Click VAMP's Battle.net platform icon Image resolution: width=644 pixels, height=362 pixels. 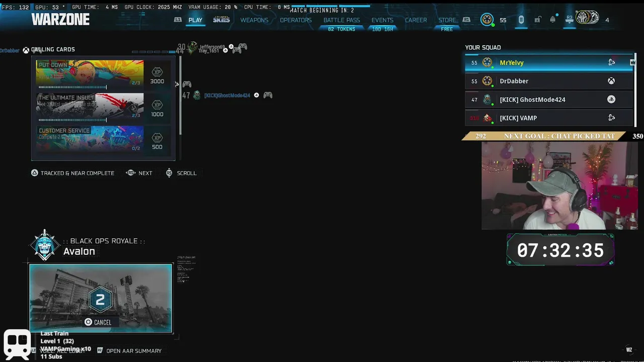(x=611, y=118)
